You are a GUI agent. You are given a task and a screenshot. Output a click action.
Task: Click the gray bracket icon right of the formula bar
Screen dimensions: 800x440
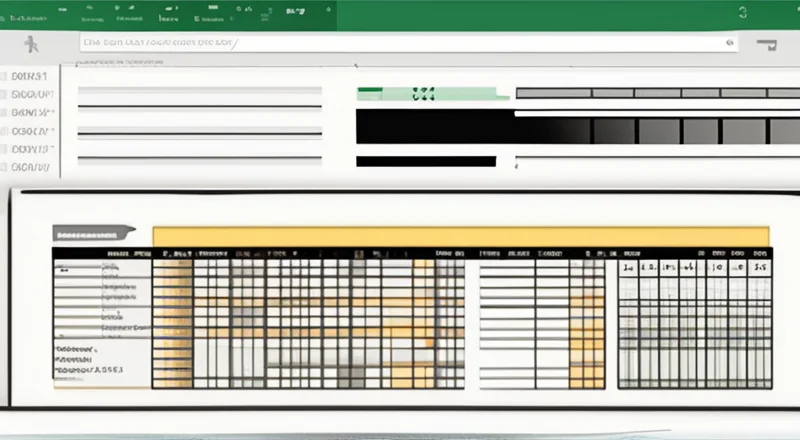pos(768,44)
